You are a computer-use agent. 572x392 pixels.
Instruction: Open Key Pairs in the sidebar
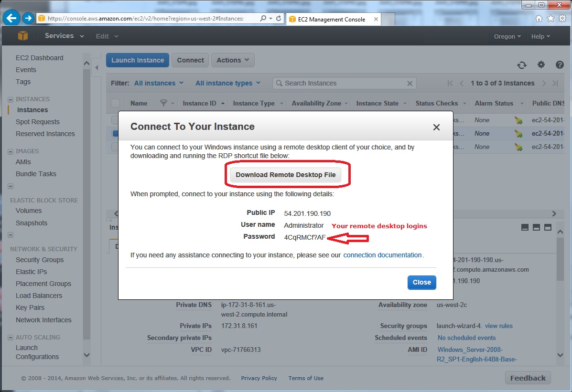click(x=30, y=307)
